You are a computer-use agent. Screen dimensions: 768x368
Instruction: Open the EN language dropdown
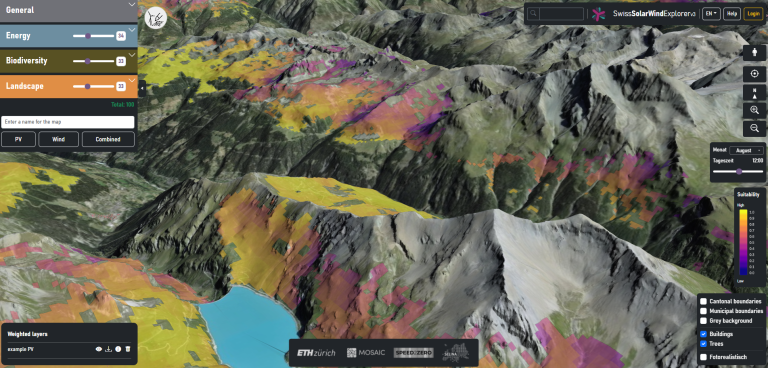(711, 14)
